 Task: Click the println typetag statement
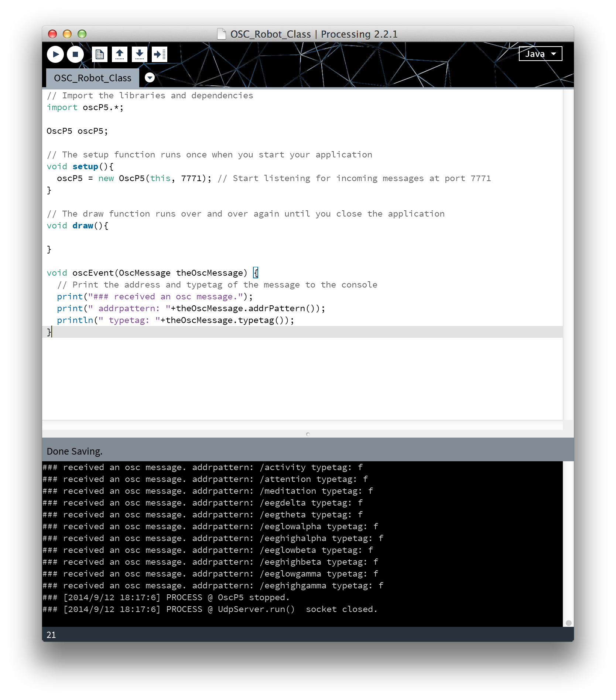click(x=175, y=320)
